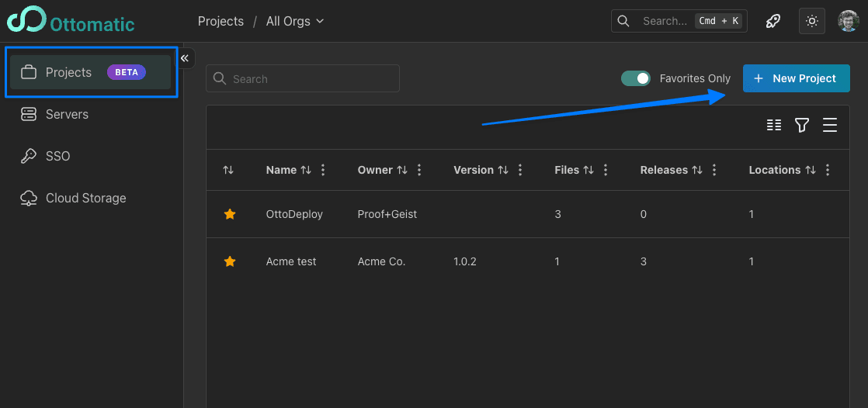The height and width of the screenshot is (408, 868).
Task: Go to Servers in sidebar
Action: click(x=67, y=114)
